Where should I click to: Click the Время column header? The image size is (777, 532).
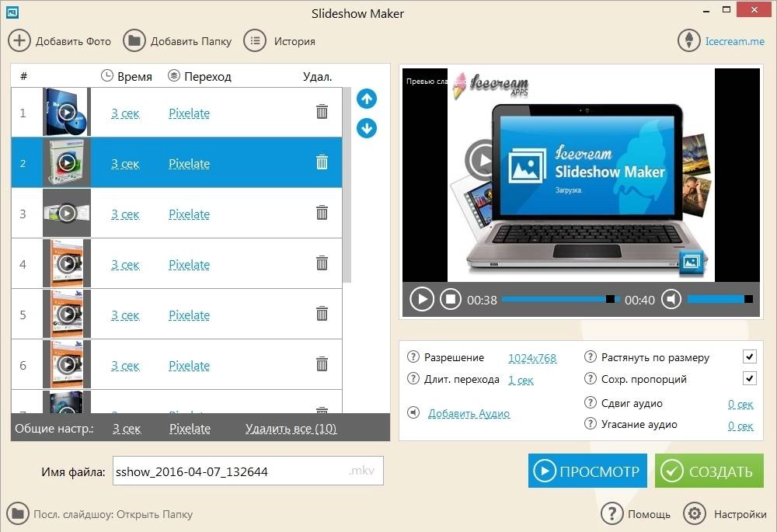coord(127,76)
